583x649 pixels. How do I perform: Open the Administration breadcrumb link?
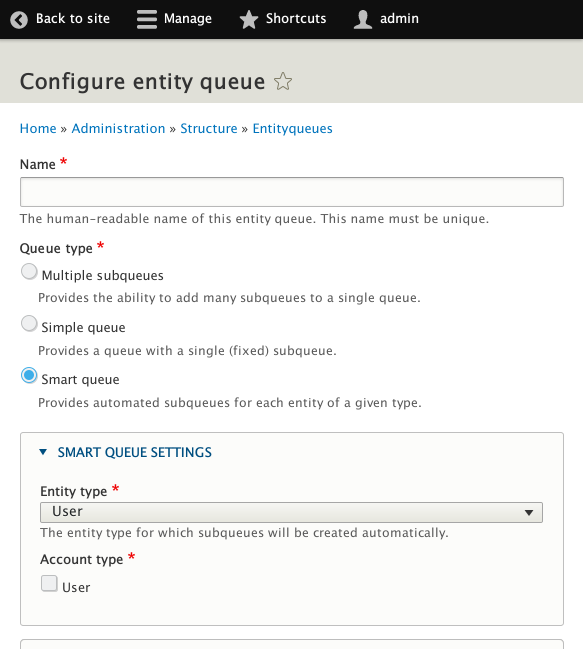(118, 128)
